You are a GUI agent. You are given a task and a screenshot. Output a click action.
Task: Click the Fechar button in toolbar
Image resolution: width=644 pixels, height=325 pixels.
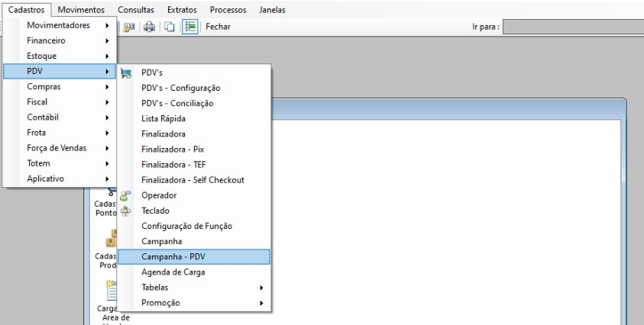click(x=218, y=27)
